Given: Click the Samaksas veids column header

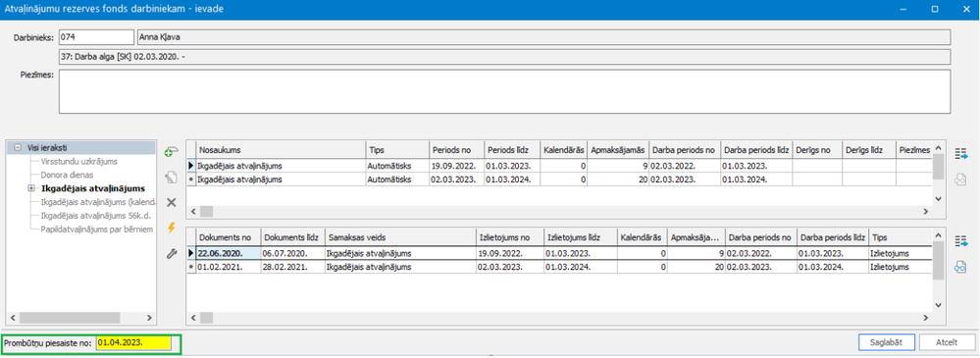Looking at the screenshot, I should click(399, 238).
